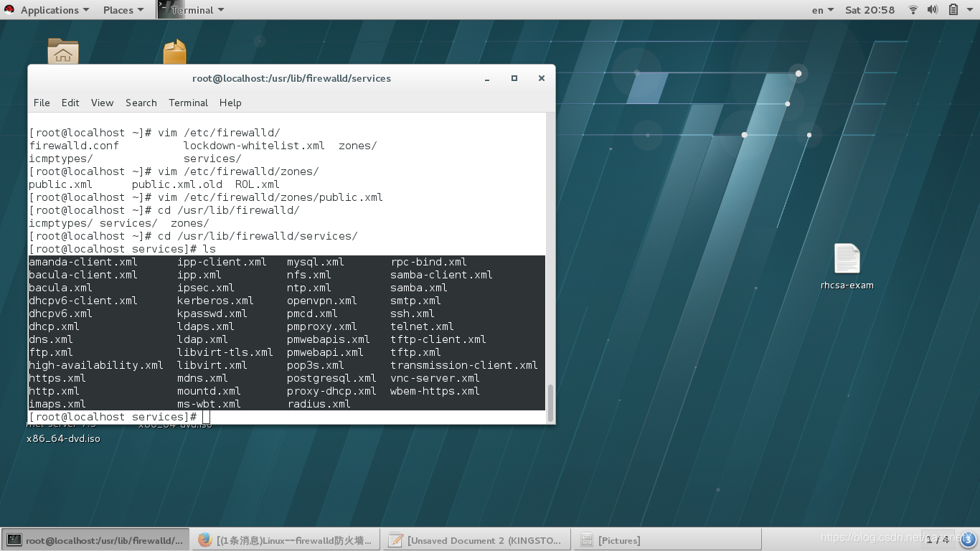
Task: Click dns.xml in listing
Action: (51, 339)
